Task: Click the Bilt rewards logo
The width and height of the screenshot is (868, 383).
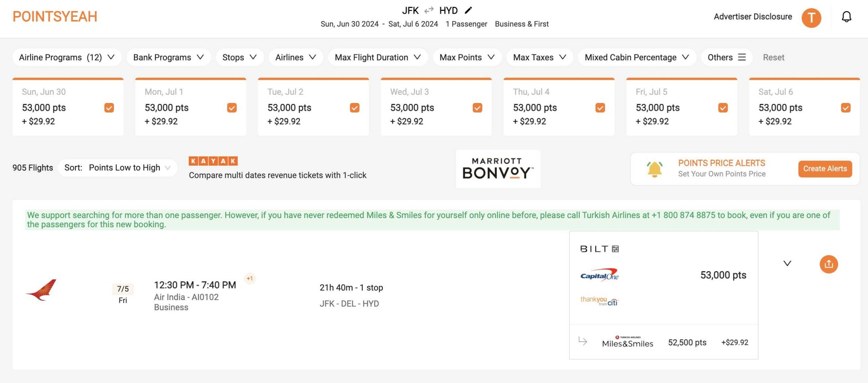Action: (x=599, y=249)
